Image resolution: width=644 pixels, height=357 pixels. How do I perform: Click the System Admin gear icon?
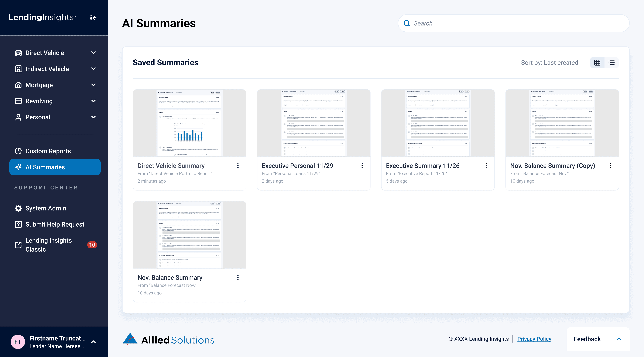[18, 208]
